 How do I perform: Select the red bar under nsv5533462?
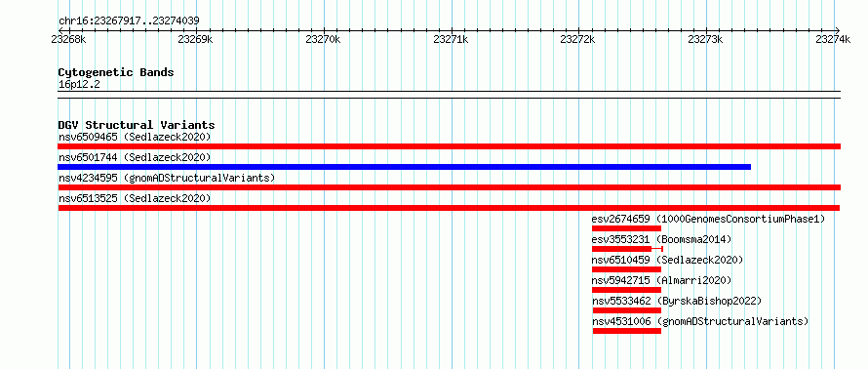pos(627,310)
